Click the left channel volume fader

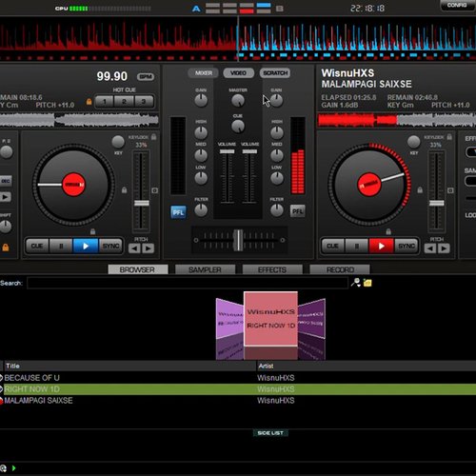[x=227, y=151]
